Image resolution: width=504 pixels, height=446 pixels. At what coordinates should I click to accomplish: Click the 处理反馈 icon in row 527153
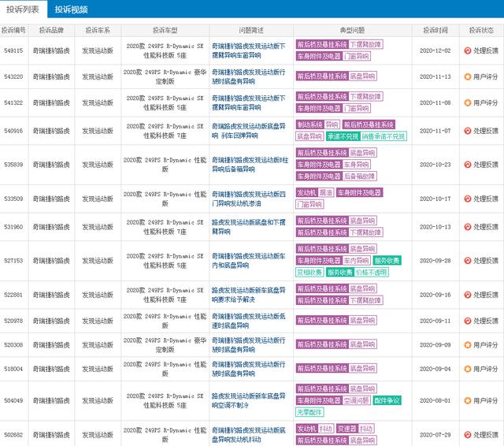pos(468,261)
